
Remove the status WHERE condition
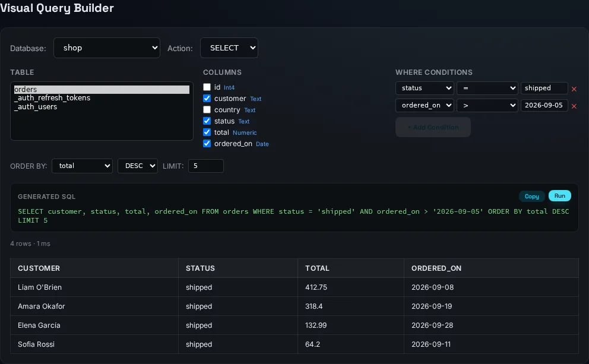tap(574, 89)
